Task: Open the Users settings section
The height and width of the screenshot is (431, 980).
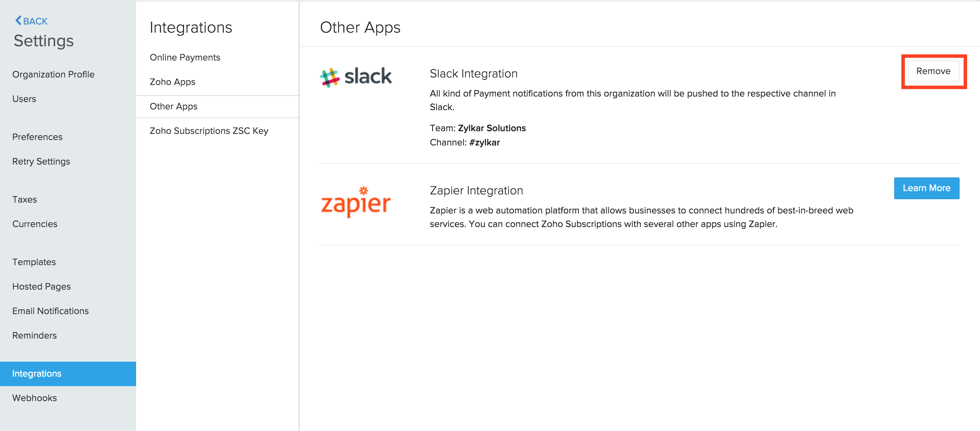Action: 24,99
